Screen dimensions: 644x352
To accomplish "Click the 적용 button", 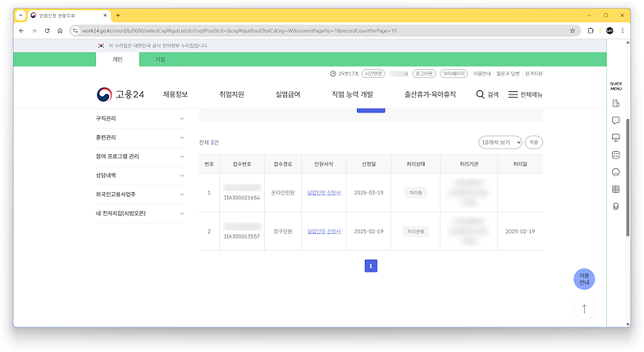I will [x=533, y=143].
